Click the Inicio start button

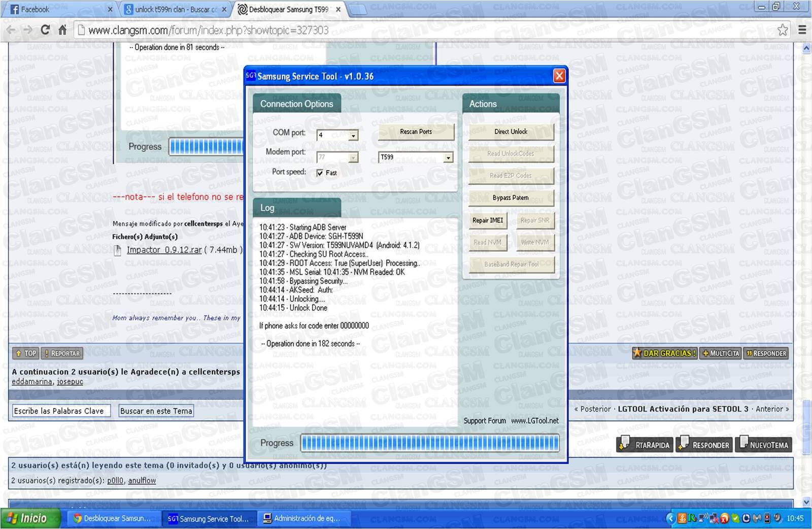pyautogui.click(x=31, y=518)
